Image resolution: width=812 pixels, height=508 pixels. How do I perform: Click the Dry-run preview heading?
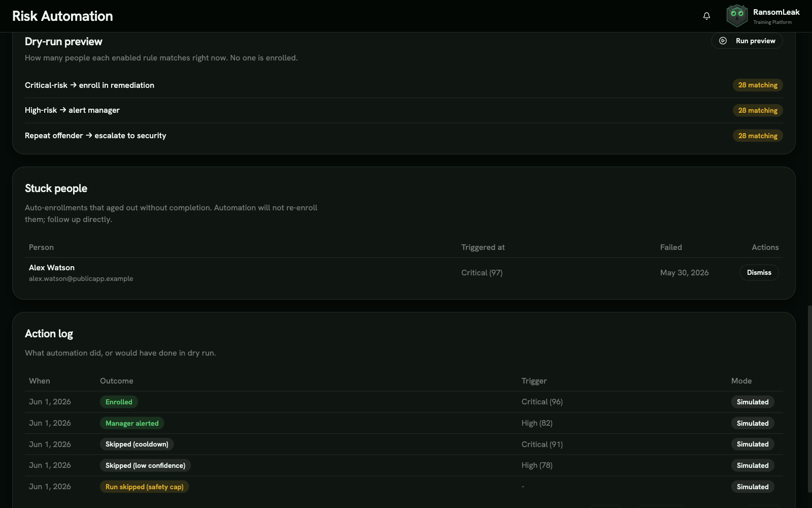(63, 42)
